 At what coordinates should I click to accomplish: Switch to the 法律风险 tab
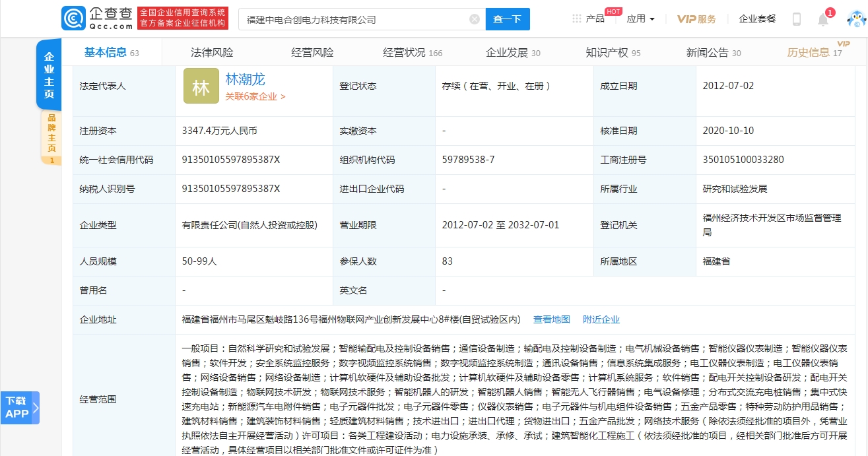click(212, 53)
